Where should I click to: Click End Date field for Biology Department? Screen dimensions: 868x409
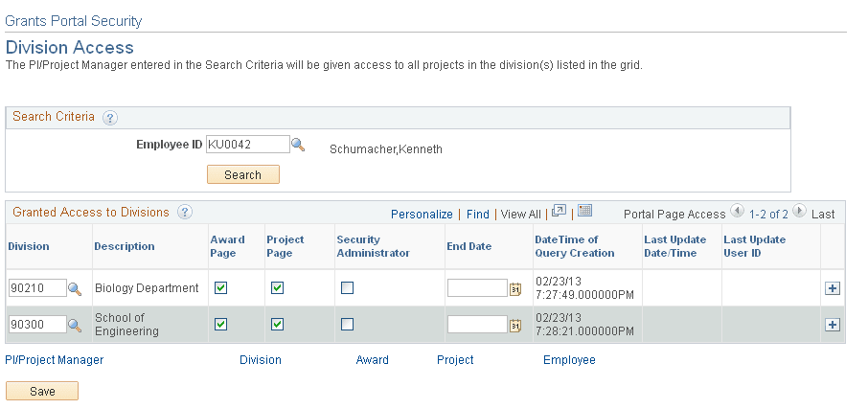(x=477, y=288)
